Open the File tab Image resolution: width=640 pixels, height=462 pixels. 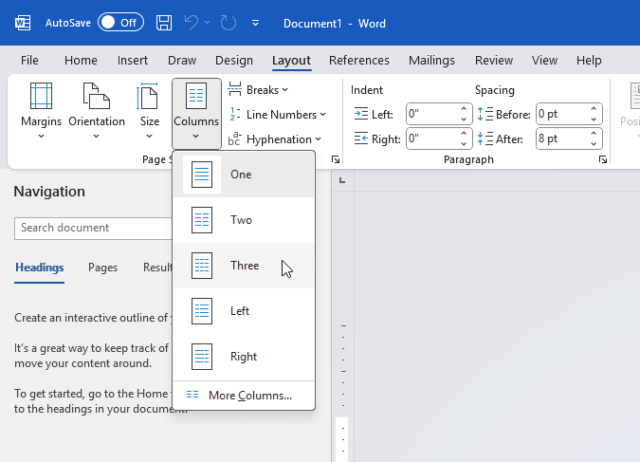(x=30, y=60)
